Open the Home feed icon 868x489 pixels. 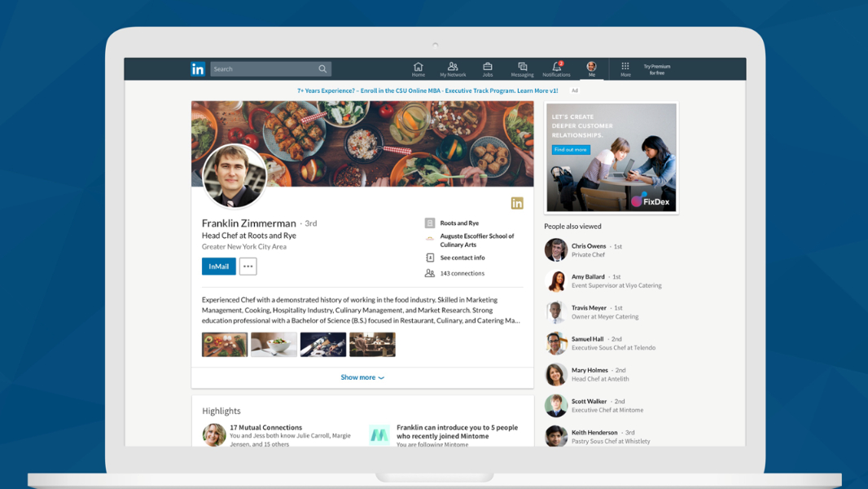point(418,68)
